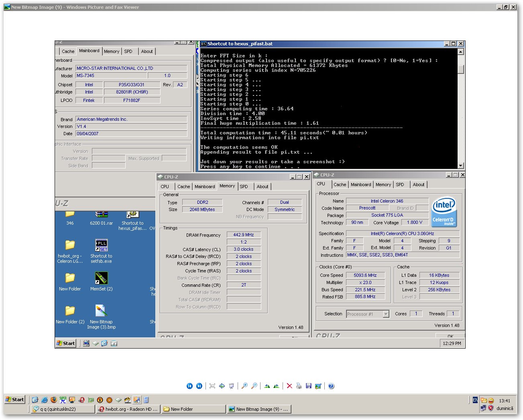Select New Bitmap Image (9) taskbar button
Screen dimensions: 523x420
click(259, 409)
